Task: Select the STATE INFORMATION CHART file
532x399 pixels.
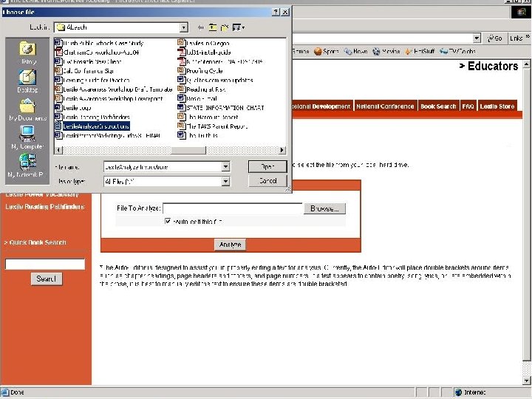Action: pyautogui.click(x=221, y=108)
